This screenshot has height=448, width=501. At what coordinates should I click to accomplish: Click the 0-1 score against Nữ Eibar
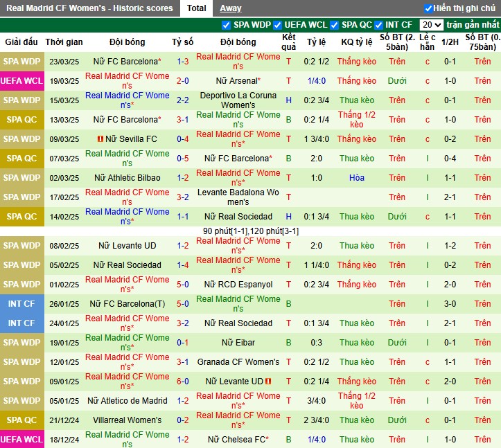point(183,342)
